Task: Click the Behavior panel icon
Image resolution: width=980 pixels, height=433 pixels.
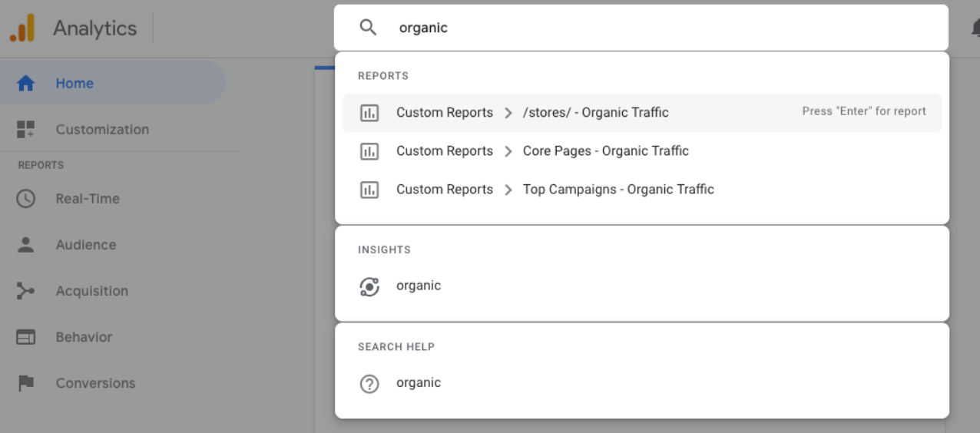Action: coord(26,337)
